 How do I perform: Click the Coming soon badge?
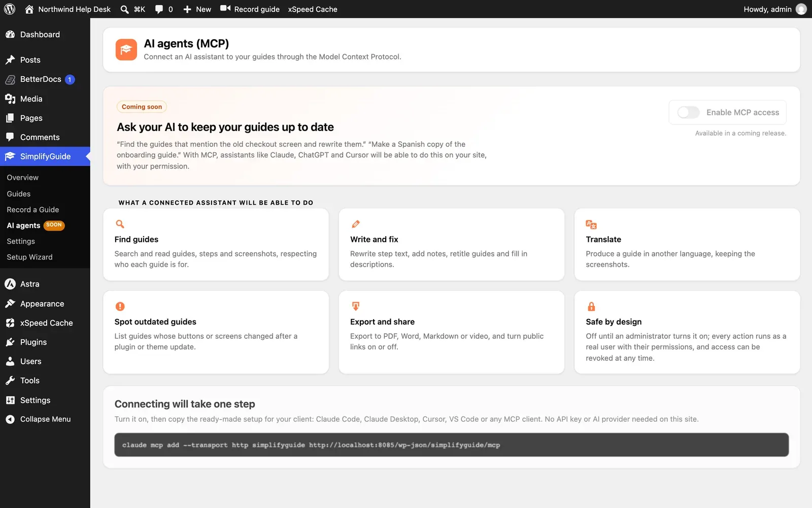(x=142, y=107)
